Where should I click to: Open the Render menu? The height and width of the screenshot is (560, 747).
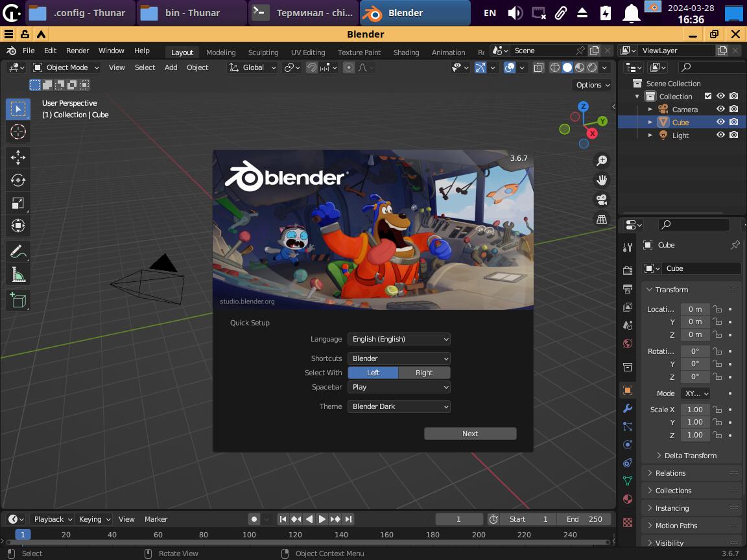[77, 51]
